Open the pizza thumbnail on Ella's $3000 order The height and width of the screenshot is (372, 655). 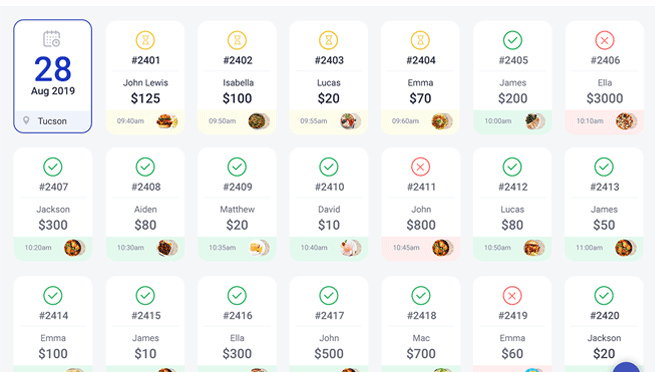626,121
